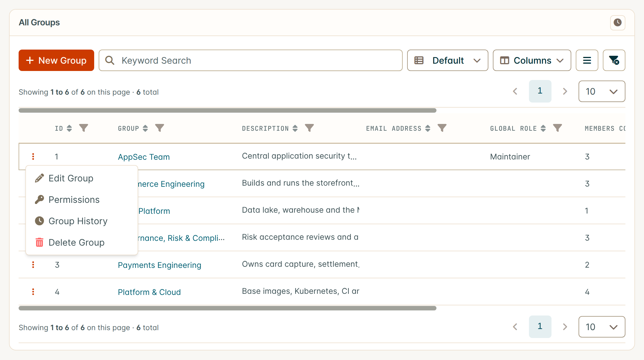Open row actions dots for AppSec Team
This screenshot has height=360, width=644.
(x=33, y=157)
